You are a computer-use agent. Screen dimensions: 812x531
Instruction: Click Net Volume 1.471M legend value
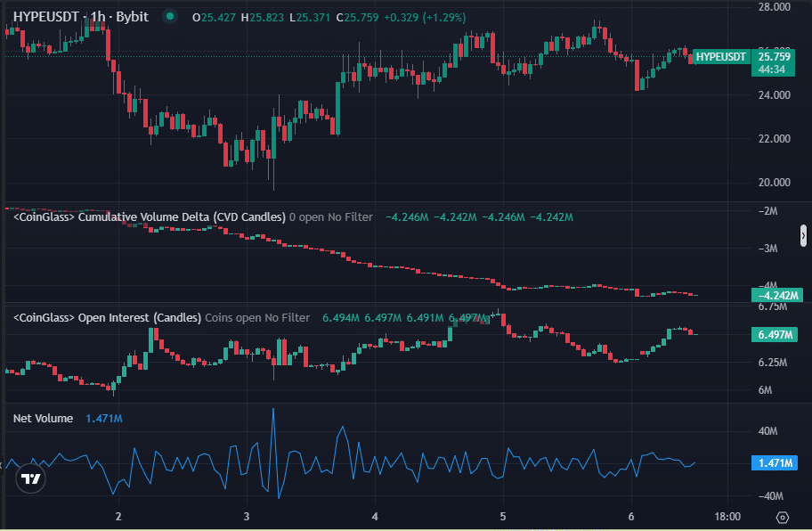[104, 418]
